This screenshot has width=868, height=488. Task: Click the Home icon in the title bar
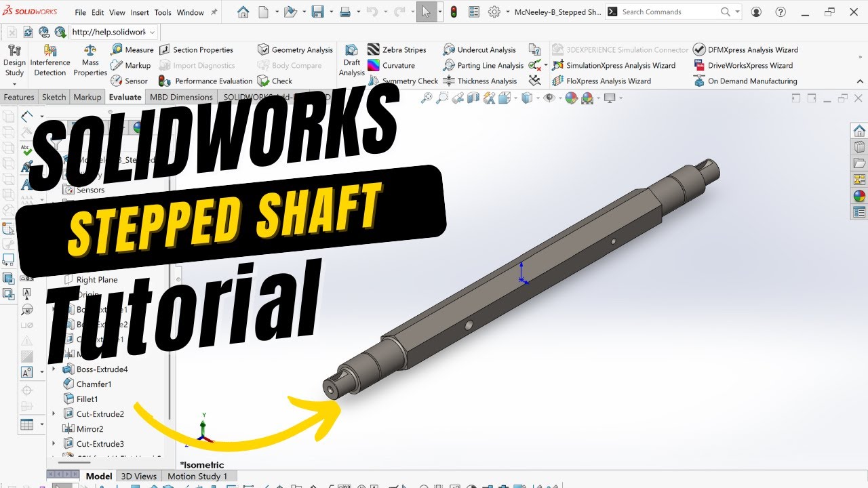[243, 12]
